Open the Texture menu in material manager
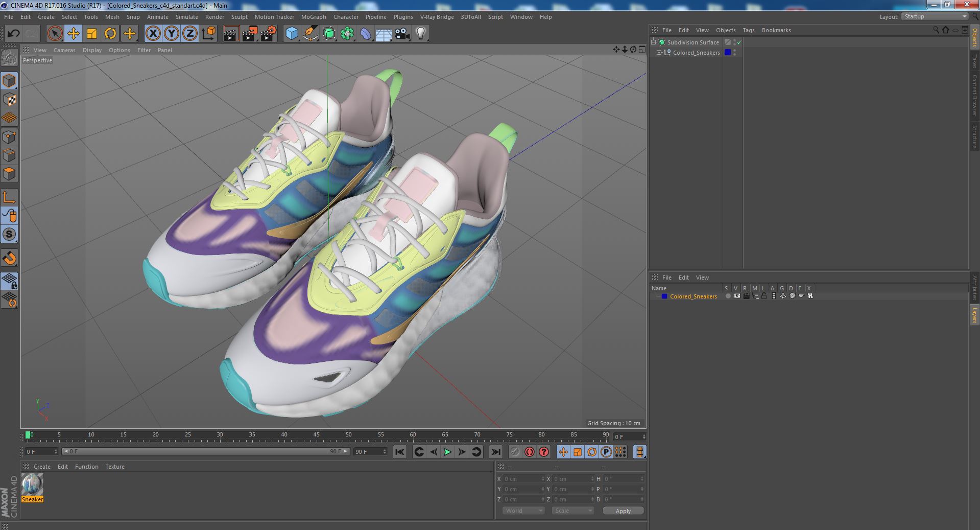This screenshot has height=530, width=980. click(114, 467)
